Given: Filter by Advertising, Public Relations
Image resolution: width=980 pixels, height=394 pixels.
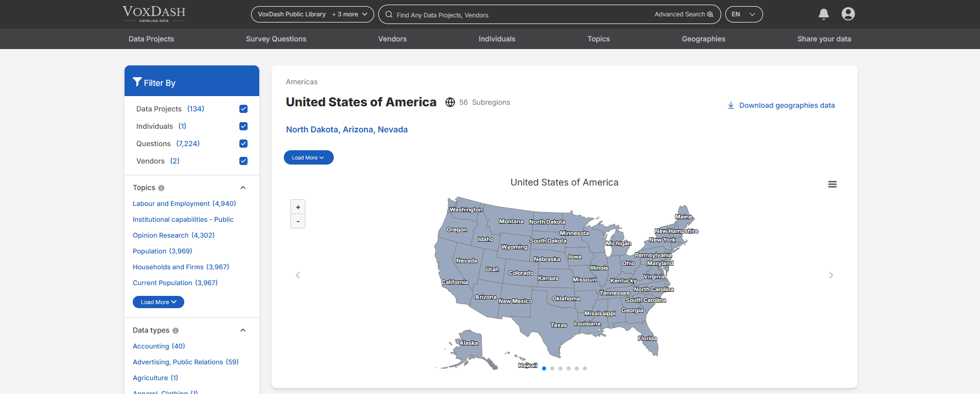Looking at the screenshot, I should (x=186, y=362).
